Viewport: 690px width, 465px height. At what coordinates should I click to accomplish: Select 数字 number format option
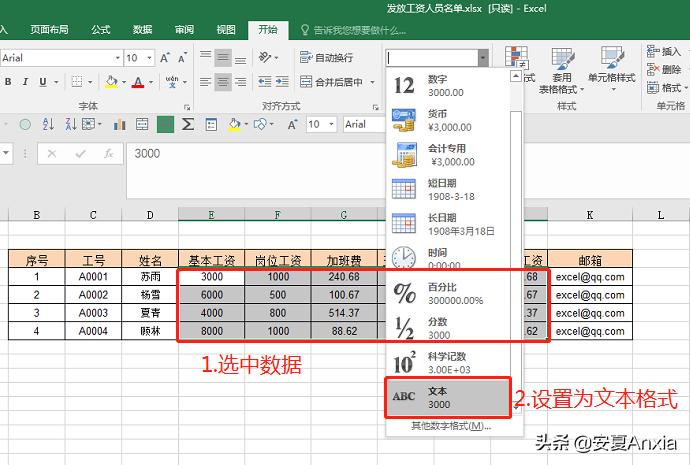(x=448, y=86)
